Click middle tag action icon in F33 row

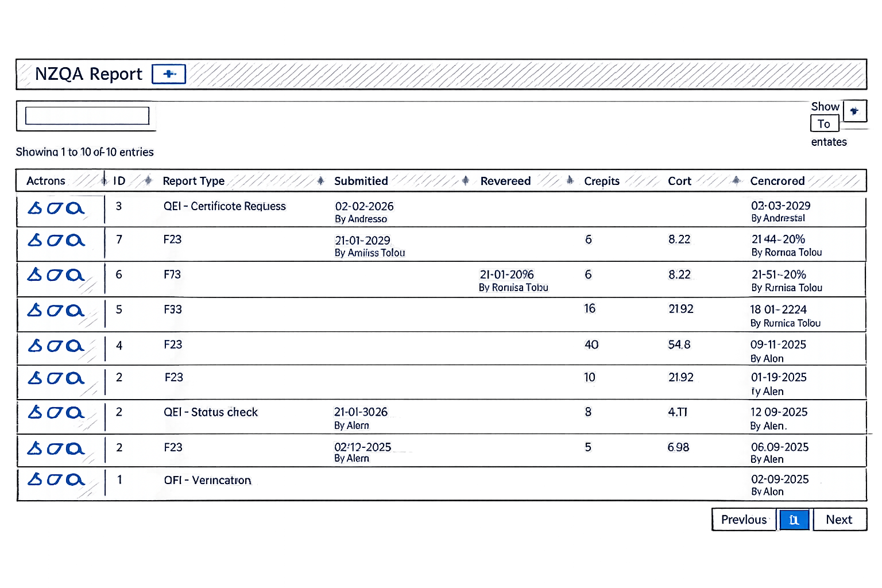point(55,310)
